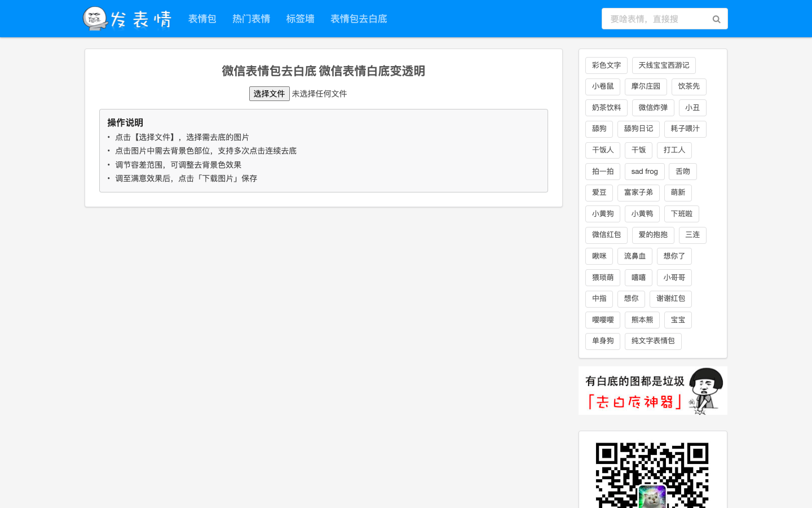Open the 表情包 menu item
This screenshot has width=812, height=508.
point(202,19)
